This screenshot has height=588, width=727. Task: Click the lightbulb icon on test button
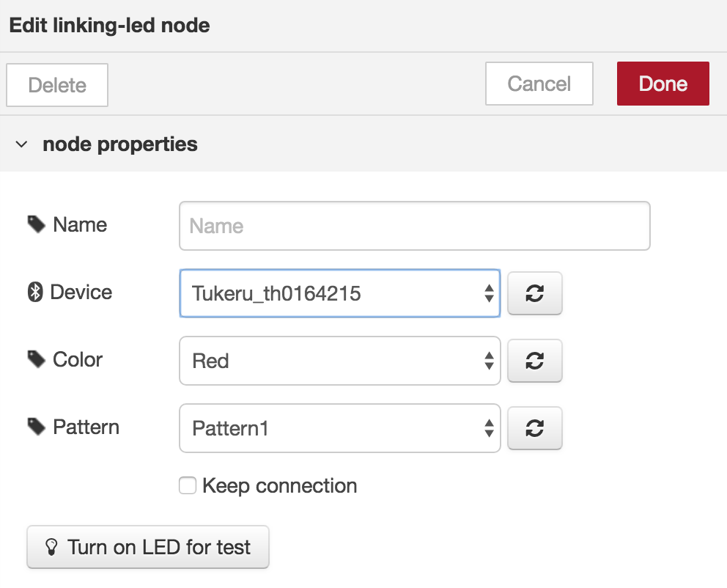pyautogui.click(x=51, y=547)
